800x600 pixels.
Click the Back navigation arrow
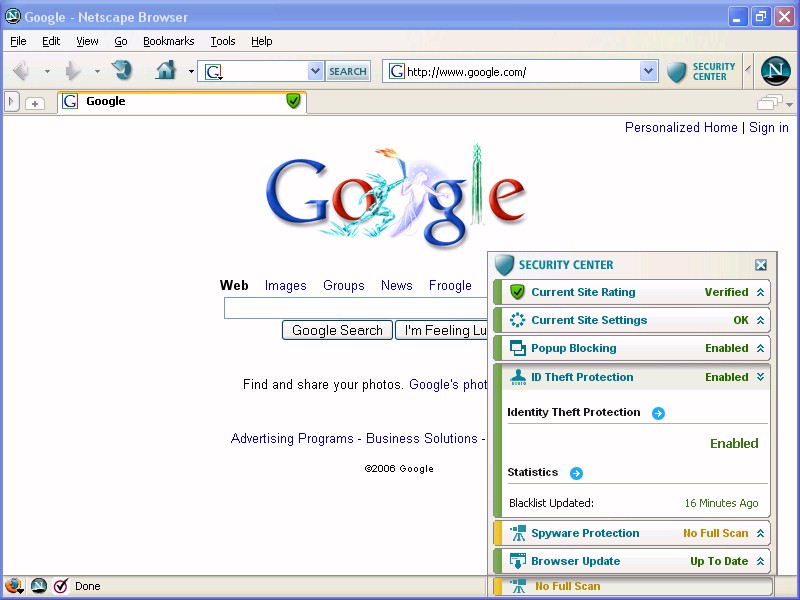[21, 70]
